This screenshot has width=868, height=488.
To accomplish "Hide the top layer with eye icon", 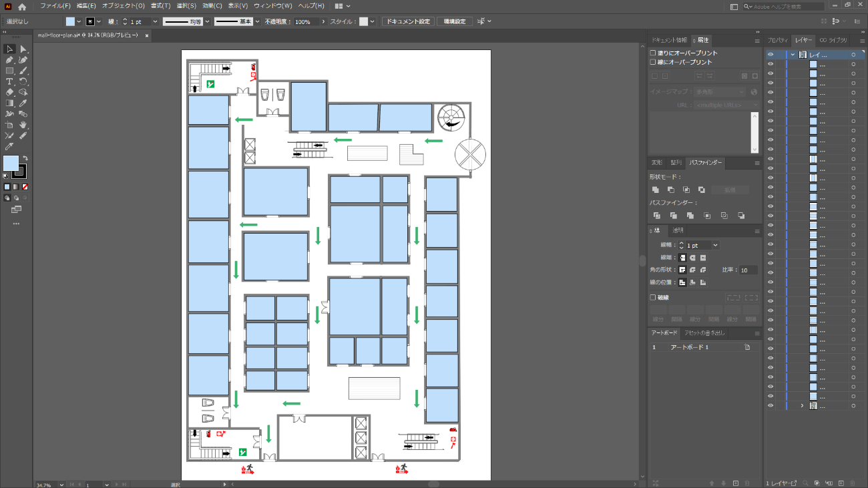I will [x=770, y=55].
